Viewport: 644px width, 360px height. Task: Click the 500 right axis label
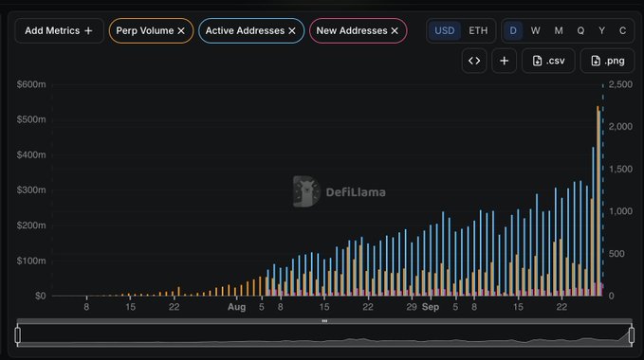[x=616, y=254]
